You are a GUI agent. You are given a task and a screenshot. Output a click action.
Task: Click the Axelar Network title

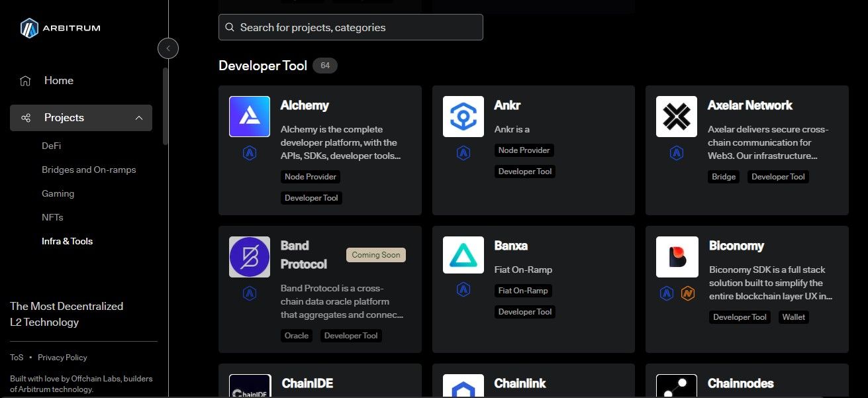coord(750,105)
